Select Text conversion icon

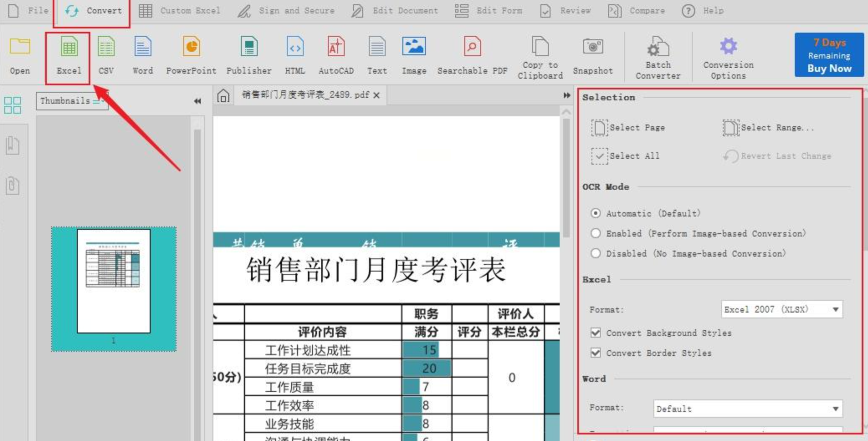(377, 56)
